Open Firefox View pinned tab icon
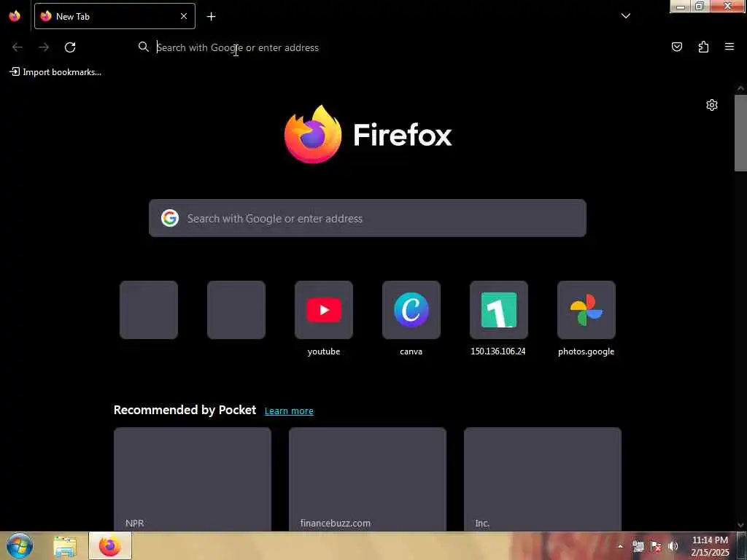The image size is (747, 560). pos(15,16)
